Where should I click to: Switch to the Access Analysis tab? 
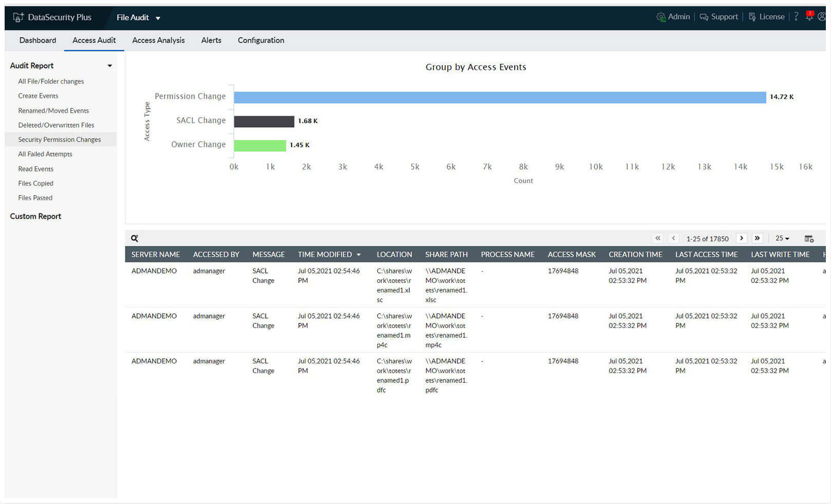click(x=158, y=40)
